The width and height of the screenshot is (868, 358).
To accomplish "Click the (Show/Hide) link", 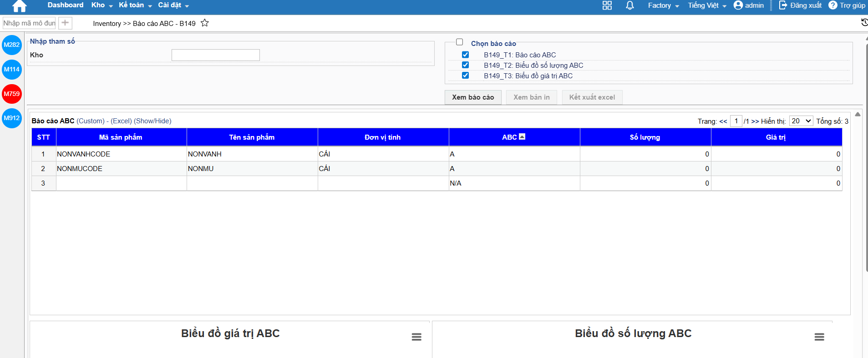I will tap(152, 121).
